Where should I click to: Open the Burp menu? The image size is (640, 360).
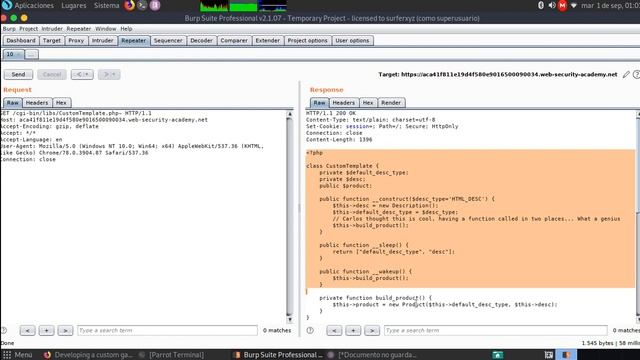coord(9,29)
